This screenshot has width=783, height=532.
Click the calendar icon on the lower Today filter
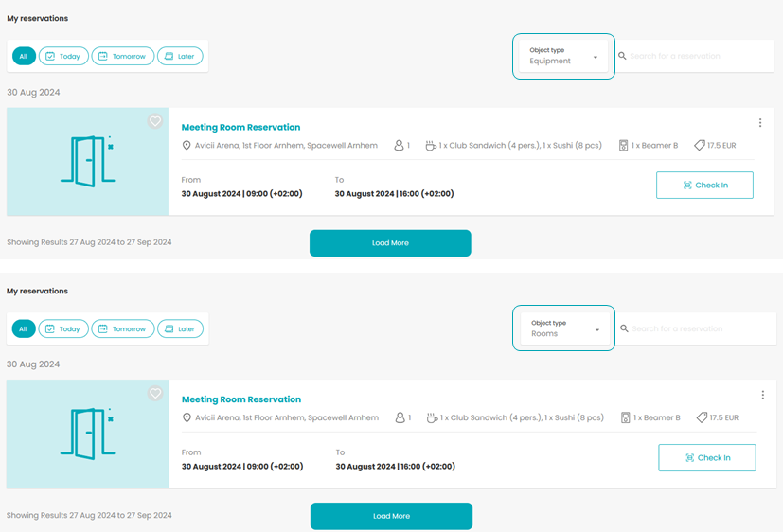[x=50, y=328]
